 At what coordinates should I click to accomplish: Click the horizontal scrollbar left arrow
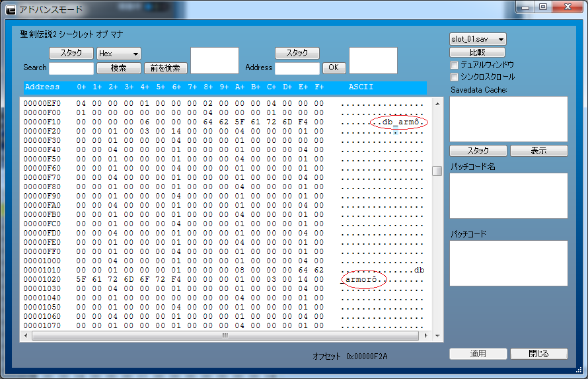[x=26, y=335]
